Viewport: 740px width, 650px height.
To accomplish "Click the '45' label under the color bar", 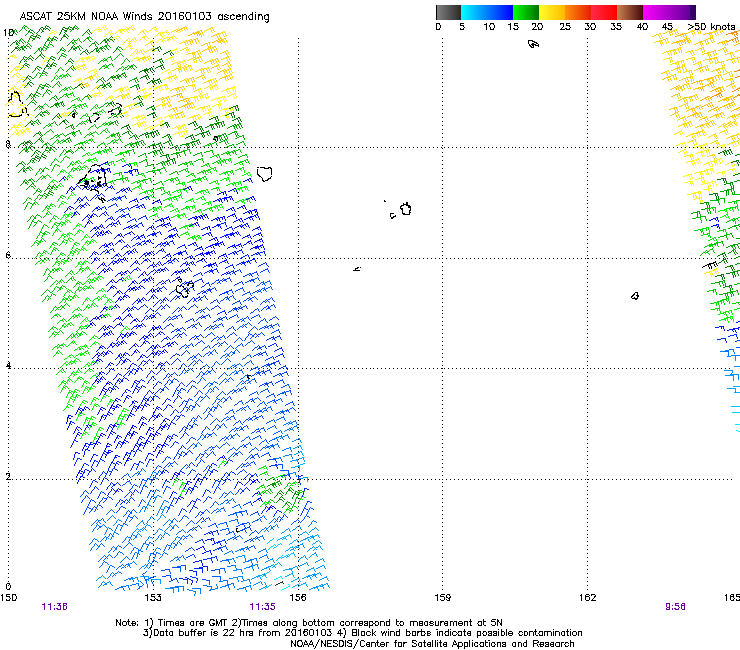I will click(x=667, y=27).
